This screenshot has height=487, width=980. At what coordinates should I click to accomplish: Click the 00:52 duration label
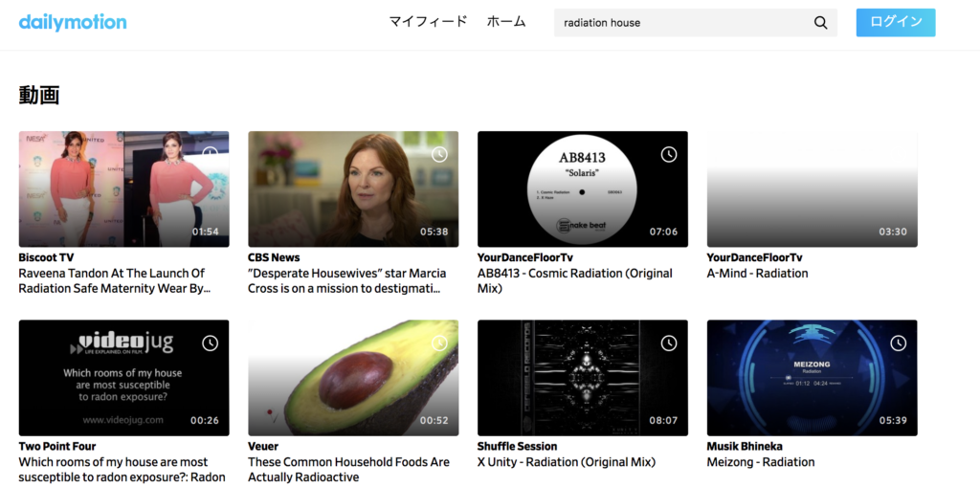[x=434, y=420]
